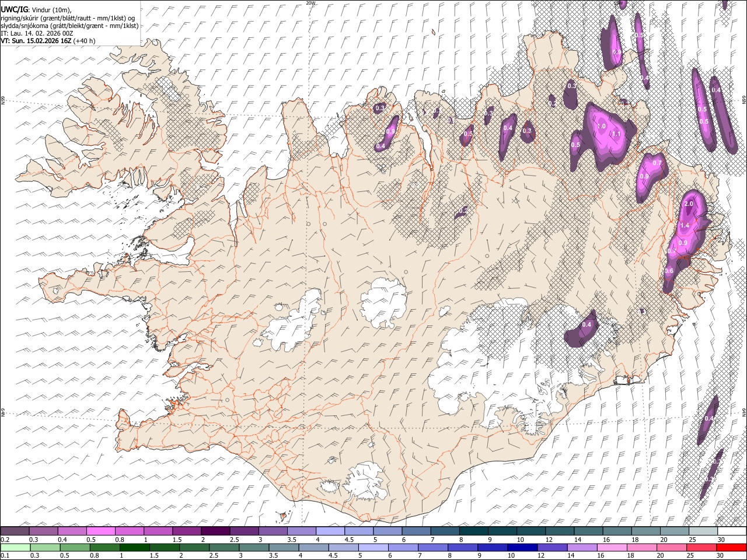Pick the grey-green 2.5–3 lower-scale swatch
This screenshot has height=560, width=747.
pos(224,547)
